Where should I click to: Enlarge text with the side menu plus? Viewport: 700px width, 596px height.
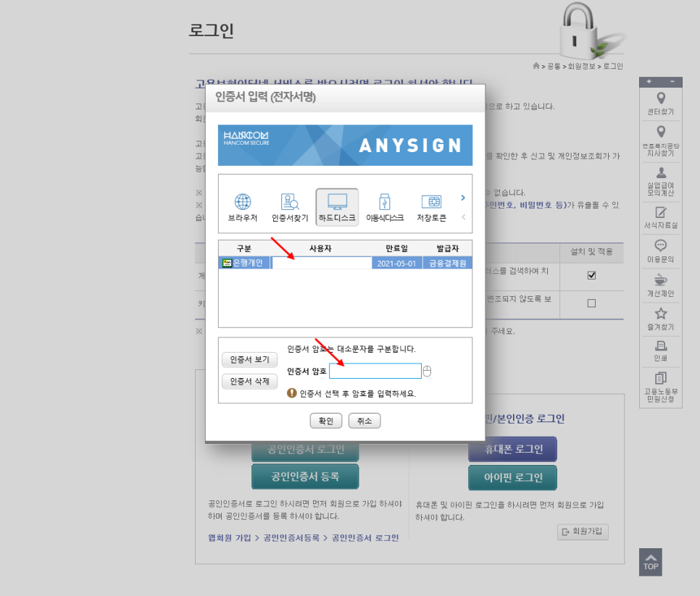click(x=649, y=82)
